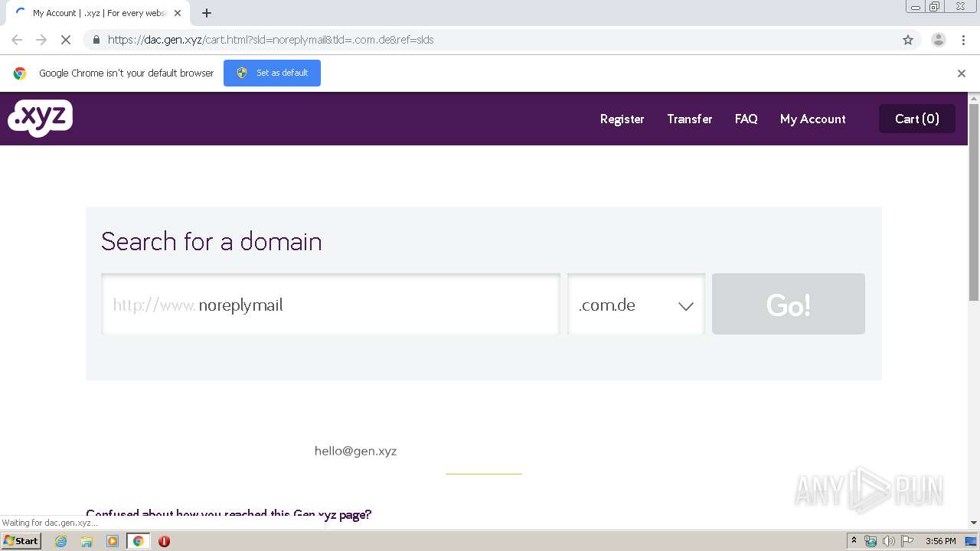Click the .xyz logo in the header
Image resolution: width=980 pixels, height=551 pixels.
[x=40, y=119]
